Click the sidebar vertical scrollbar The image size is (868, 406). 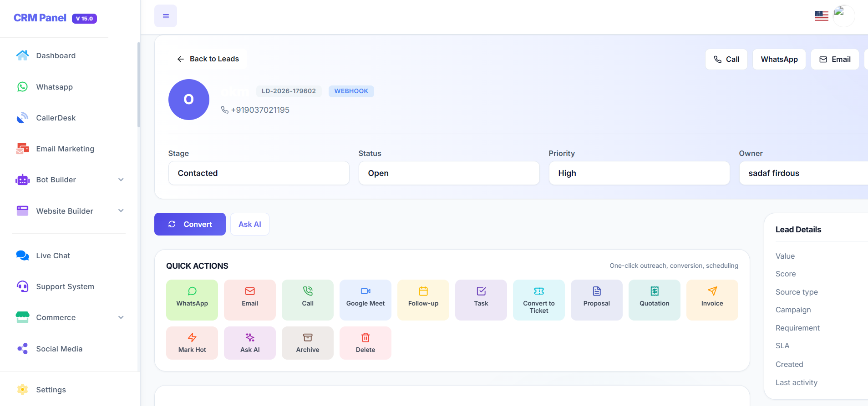(x=138, y=85)
